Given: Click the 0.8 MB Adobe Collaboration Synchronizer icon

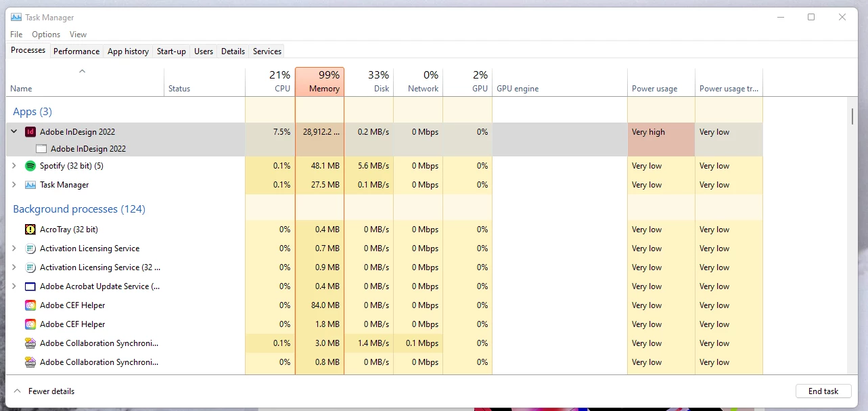Looking at the screenshot, I should (x=30, y=362).
